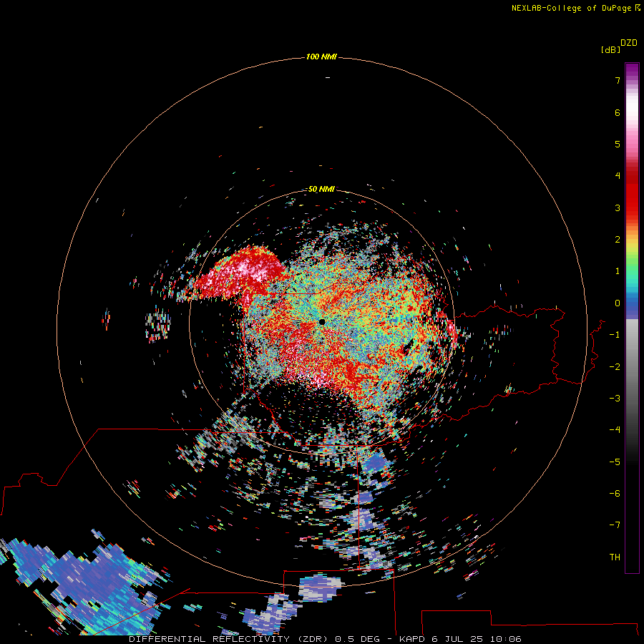Click the 5 value on the color scale
Screen dimensions: 644x644
coord(618,144)
